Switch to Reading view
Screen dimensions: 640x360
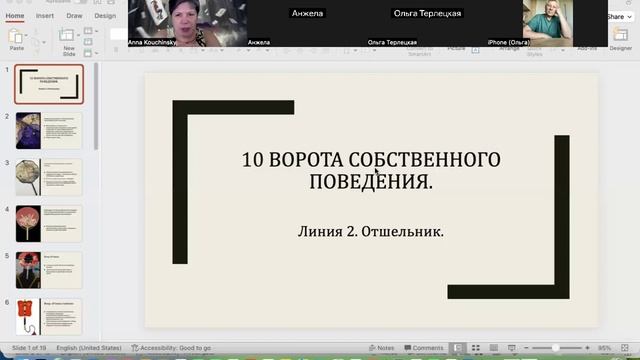[493, 348]
